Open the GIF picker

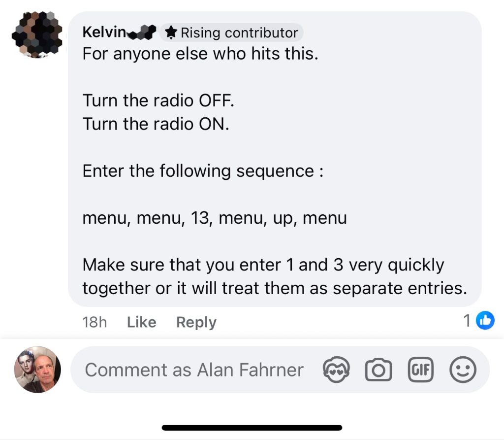click(x=421, y=370)
